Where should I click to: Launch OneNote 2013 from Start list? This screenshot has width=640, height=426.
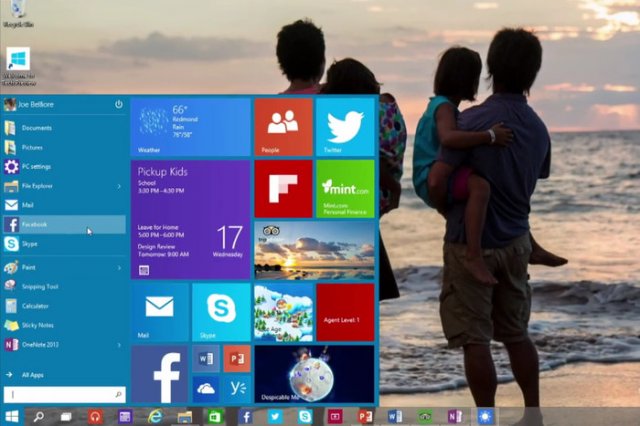[x=64, y=345]
